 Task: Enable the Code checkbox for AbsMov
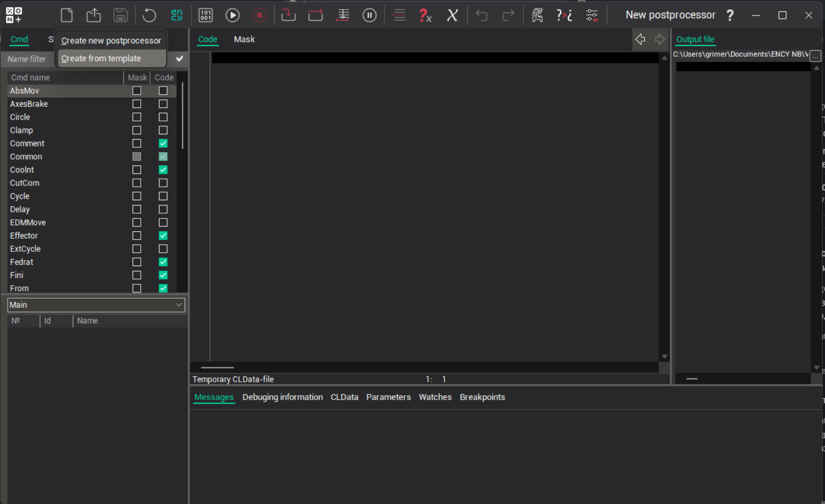163,91
